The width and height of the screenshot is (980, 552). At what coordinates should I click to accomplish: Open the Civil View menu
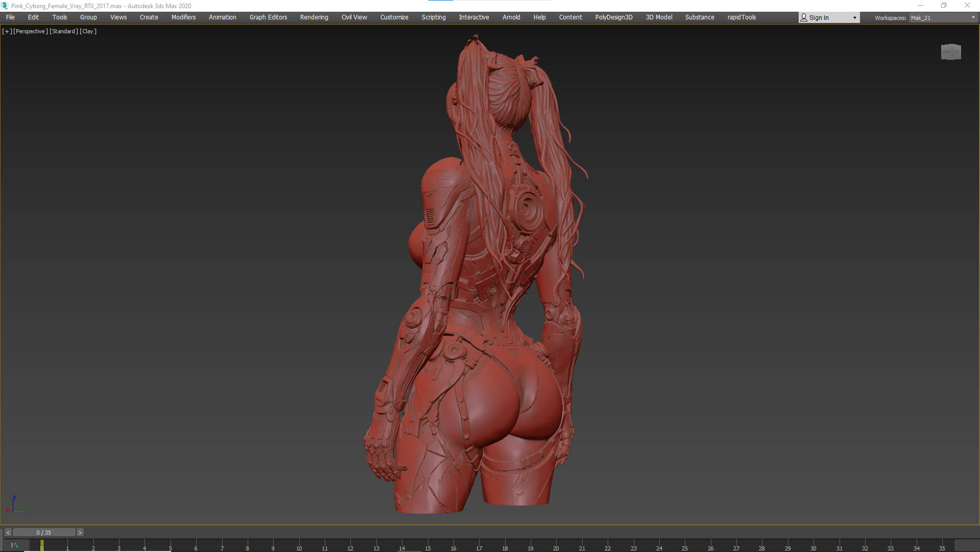tap(354, 17)
